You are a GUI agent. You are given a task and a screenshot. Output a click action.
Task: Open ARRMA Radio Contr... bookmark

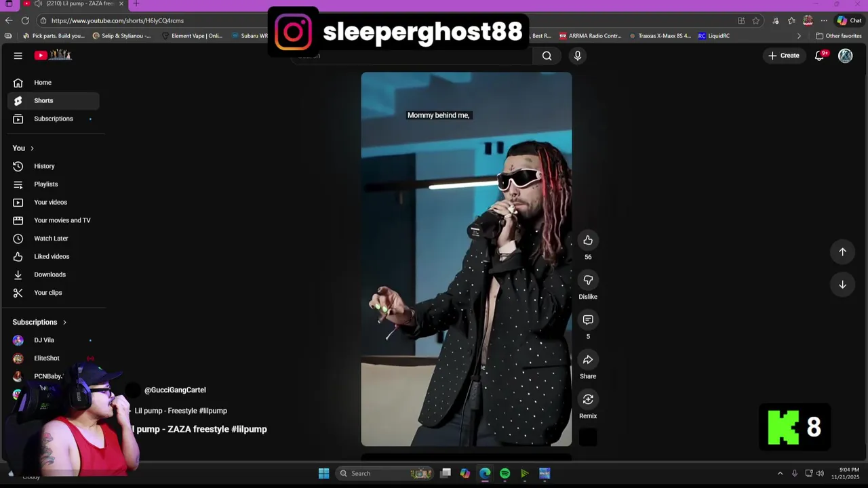(x=590, y=36)
